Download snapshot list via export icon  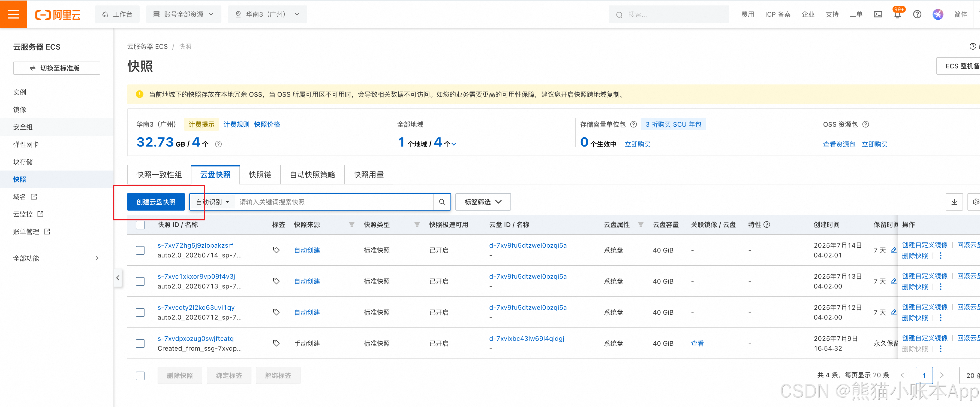click(x=954, y=202)
